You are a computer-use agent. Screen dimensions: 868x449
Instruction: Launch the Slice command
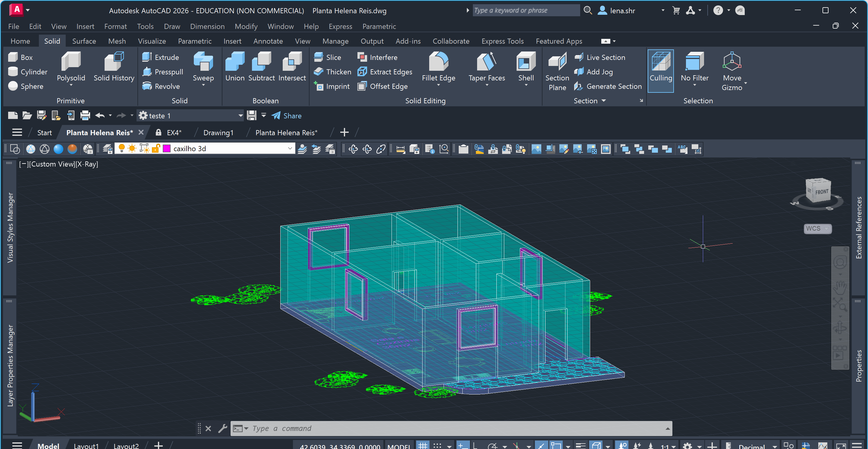328,57
